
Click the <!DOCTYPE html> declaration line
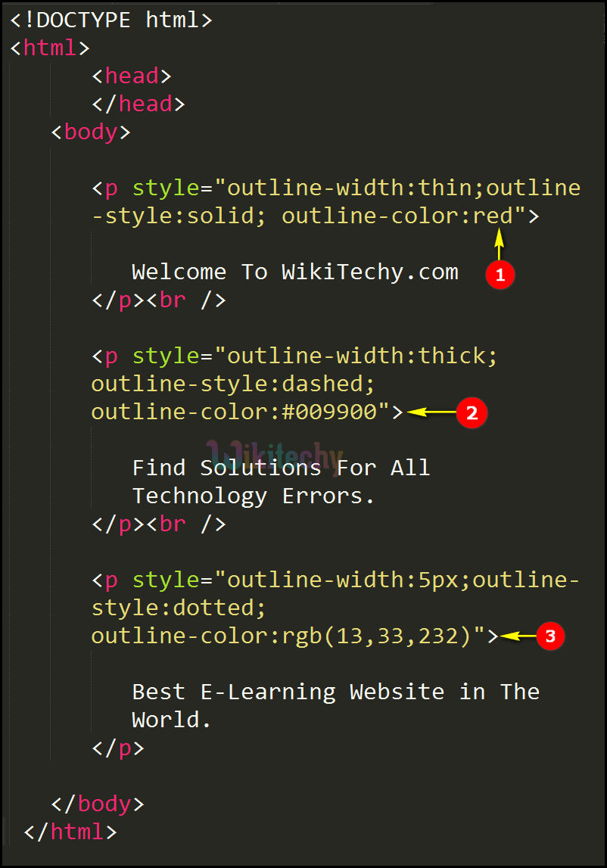coord(111,20)
